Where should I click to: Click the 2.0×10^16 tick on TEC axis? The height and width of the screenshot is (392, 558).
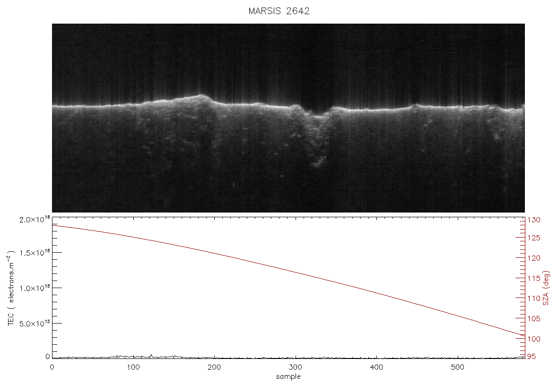[x=35, y=219]
